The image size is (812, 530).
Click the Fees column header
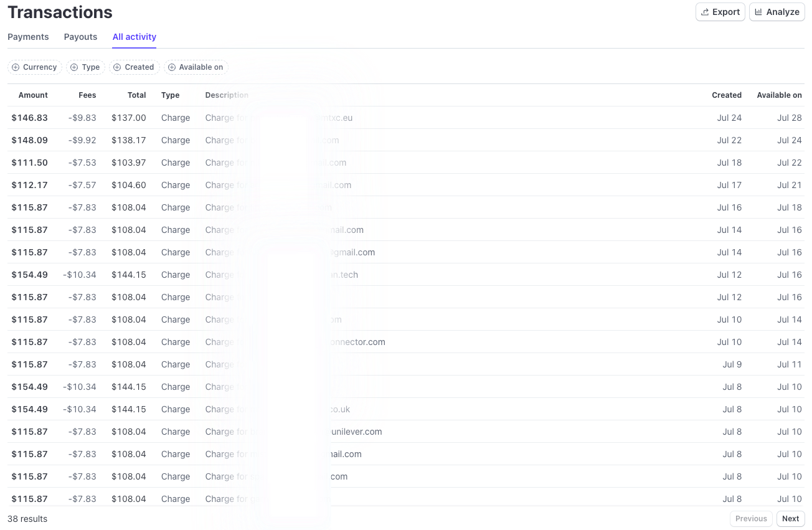point(87,95)
